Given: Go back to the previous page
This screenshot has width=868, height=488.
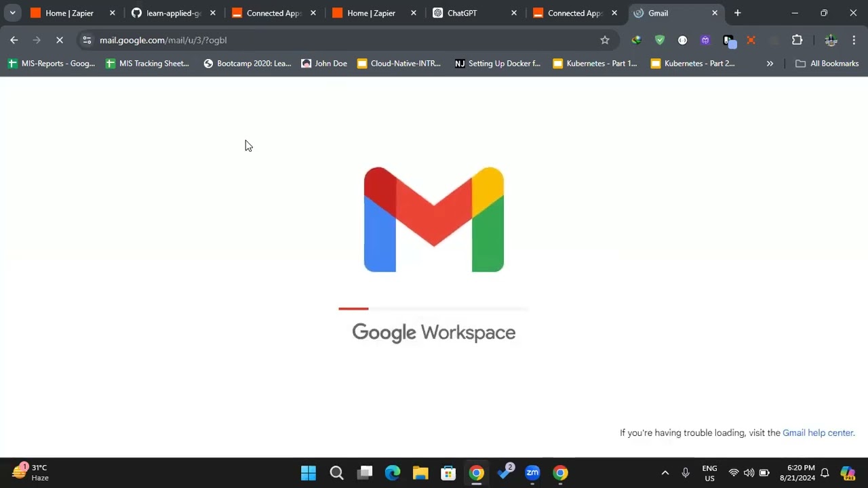Looking at the screenshot, I should pos(14,40).
